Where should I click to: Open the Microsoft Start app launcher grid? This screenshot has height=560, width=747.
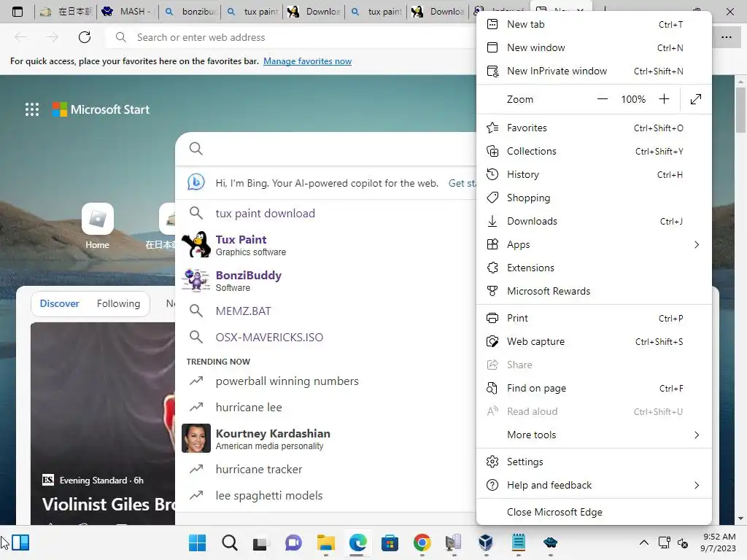point(32,109)
